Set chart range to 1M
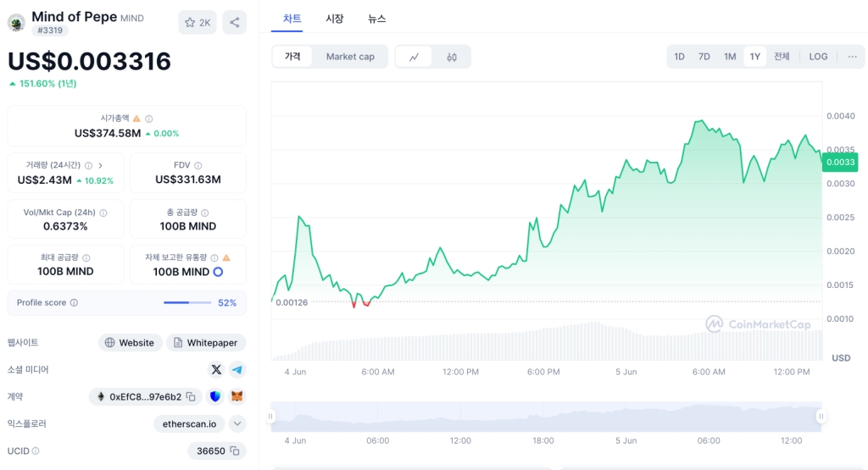Viewport: 868px width, 470px height. pos(730,57)
